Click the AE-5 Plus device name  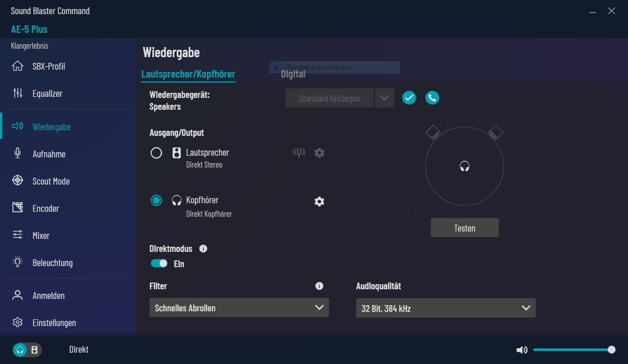(29, 29)
